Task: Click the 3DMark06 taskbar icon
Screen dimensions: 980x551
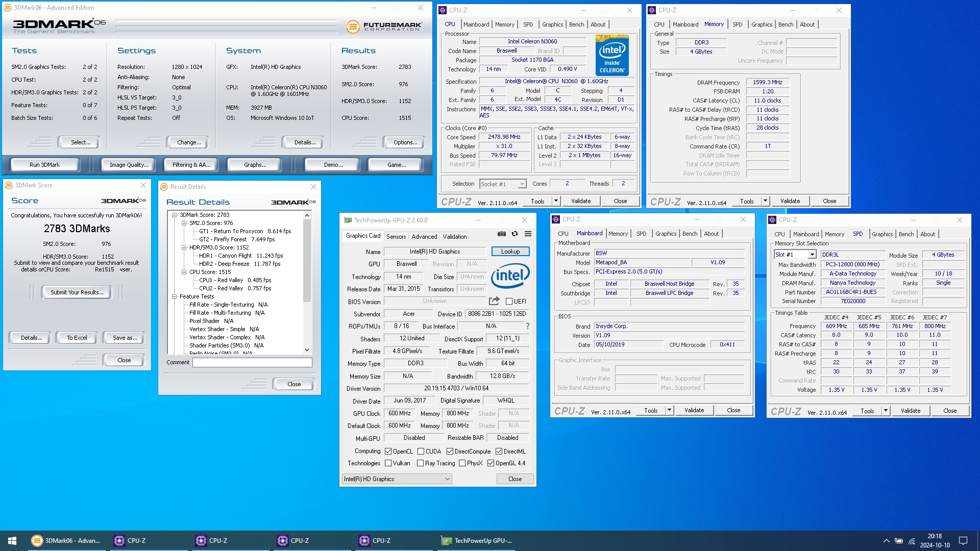Action: click(x=66, y=541)
